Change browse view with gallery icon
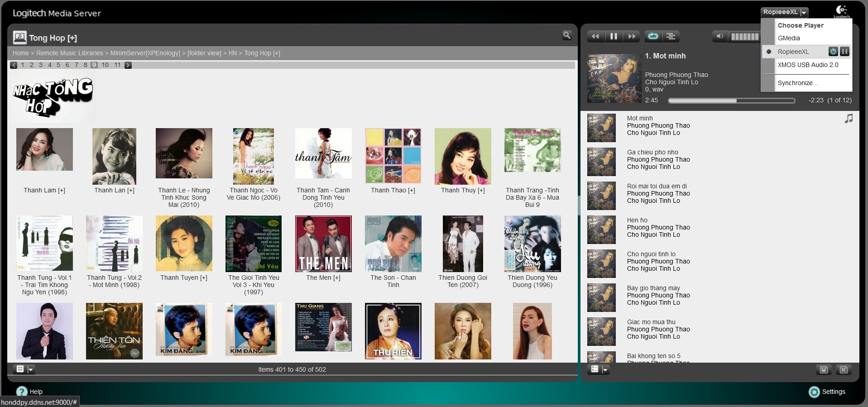 pyautogui.click(x=20, y=369)
